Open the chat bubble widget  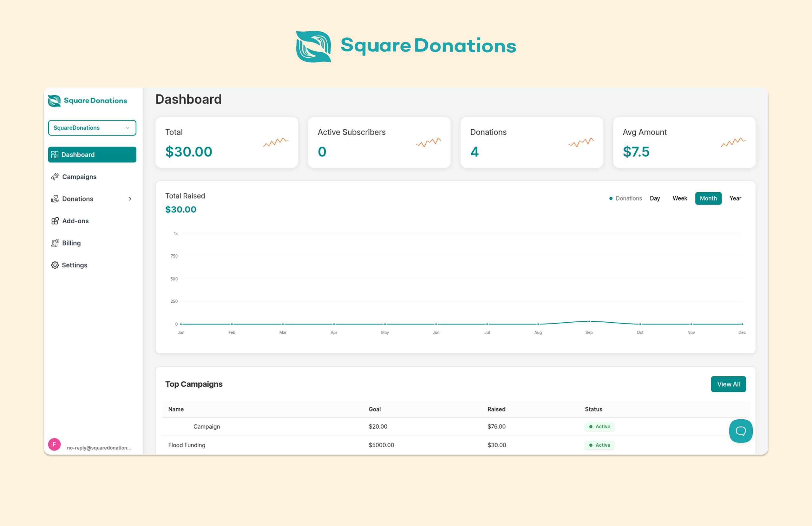tap(740, 431)
